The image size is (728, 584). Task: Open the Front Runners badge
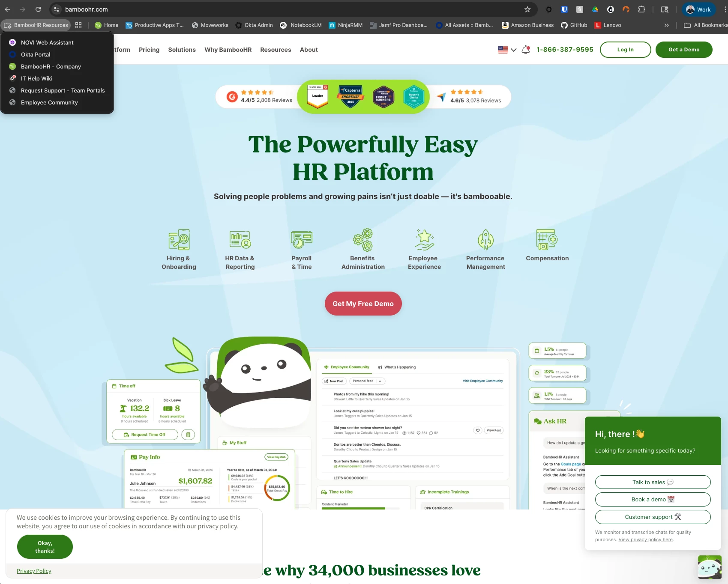(383, 96)
